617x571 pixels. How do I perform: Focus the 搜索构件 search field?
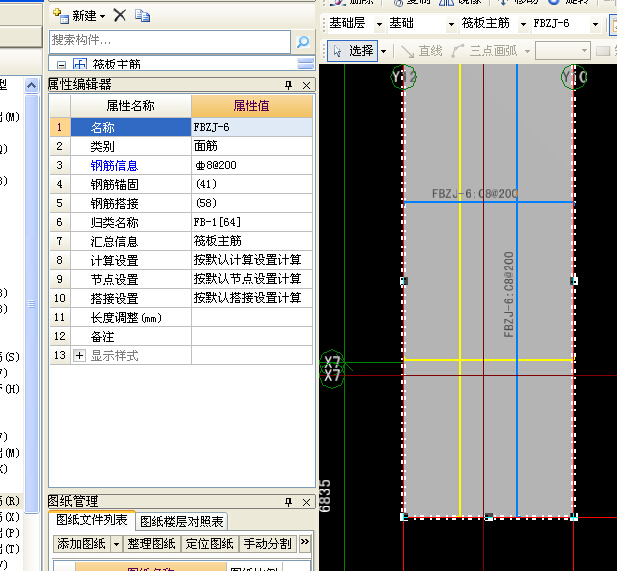coord(170,41)
